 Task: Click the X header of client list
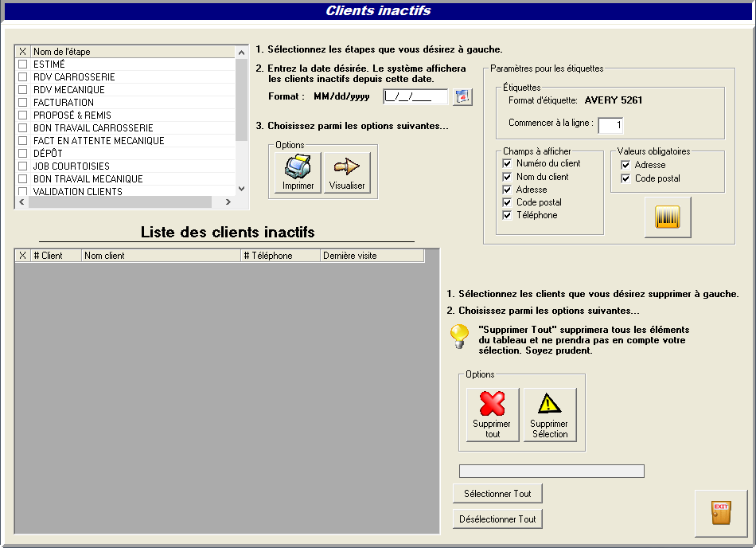coord(22,256)
